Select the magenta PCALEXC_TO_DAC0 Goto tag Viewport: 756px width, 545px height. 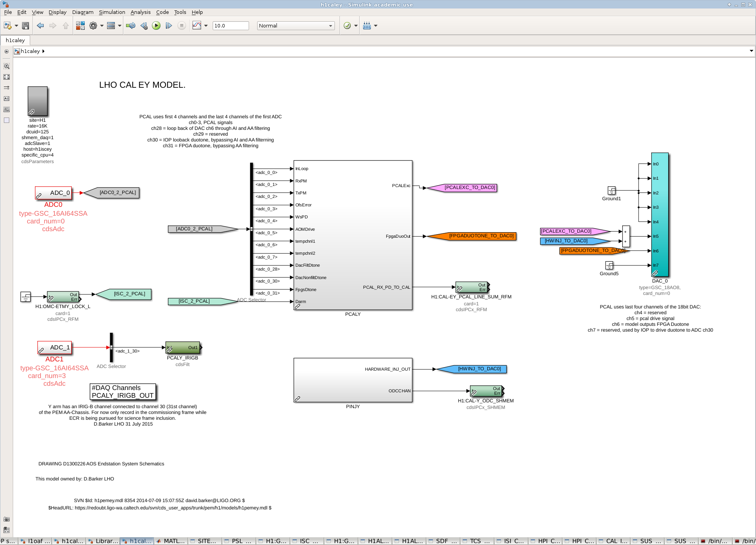click(x=462, y=188)
